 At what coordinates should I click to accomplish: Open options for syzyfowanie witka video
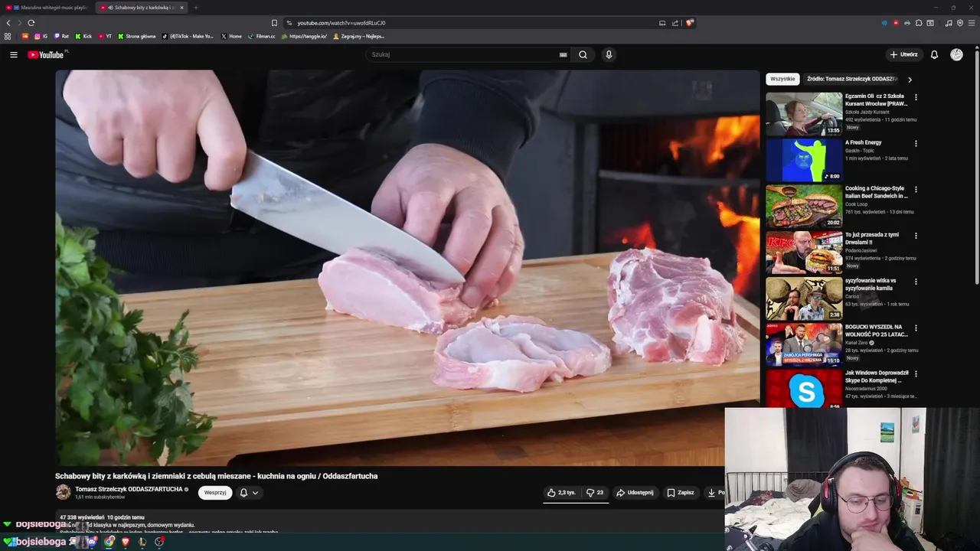pyautogui.click(x=916, y=282)
